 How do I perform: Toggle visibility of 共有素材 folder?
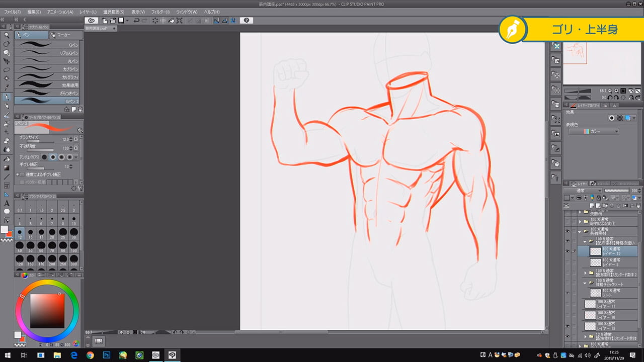tap(567, 232)
